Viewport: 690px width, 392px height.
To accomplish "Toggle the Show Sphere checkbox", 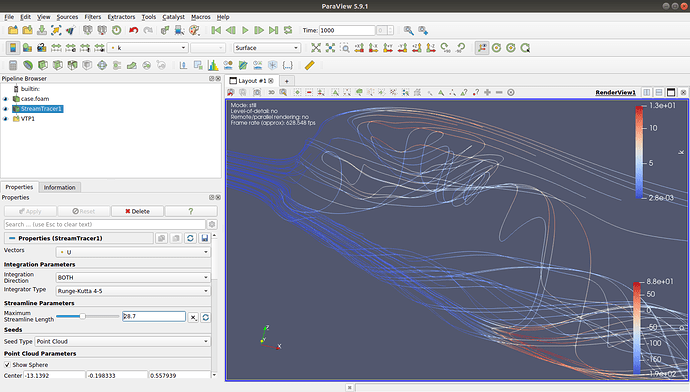I will pyautogui.click(x=7, y=365).
